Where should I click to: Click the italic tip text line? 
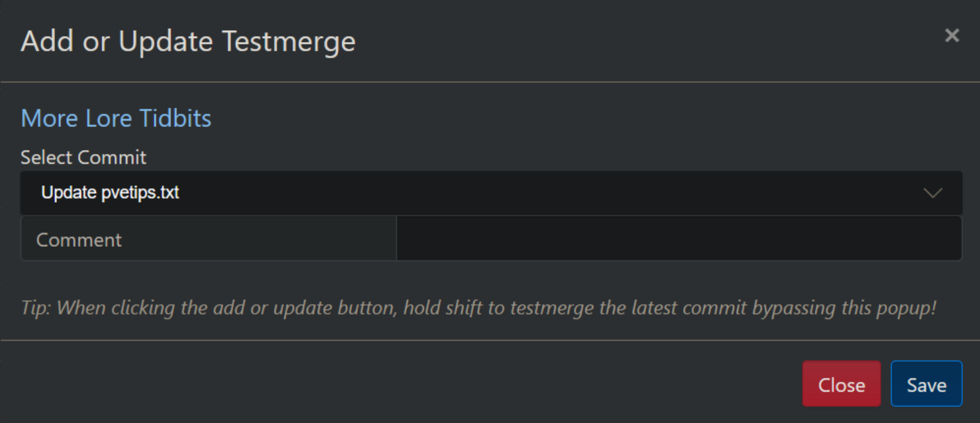pos(478,308)
